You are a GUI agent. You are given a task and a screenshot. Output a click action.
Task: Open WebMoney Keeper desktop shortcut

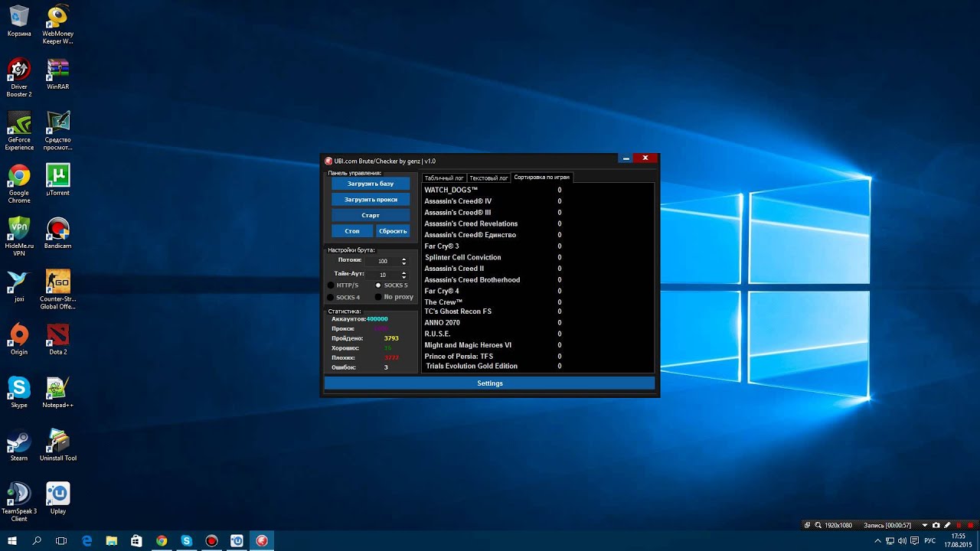coord(57,24)
